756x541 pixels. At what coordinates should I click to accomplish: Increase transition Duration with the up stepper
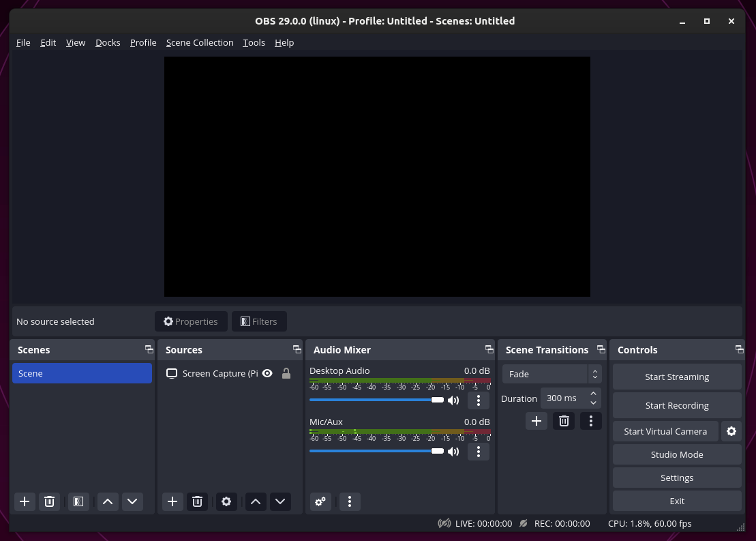[x=592, y=394]
